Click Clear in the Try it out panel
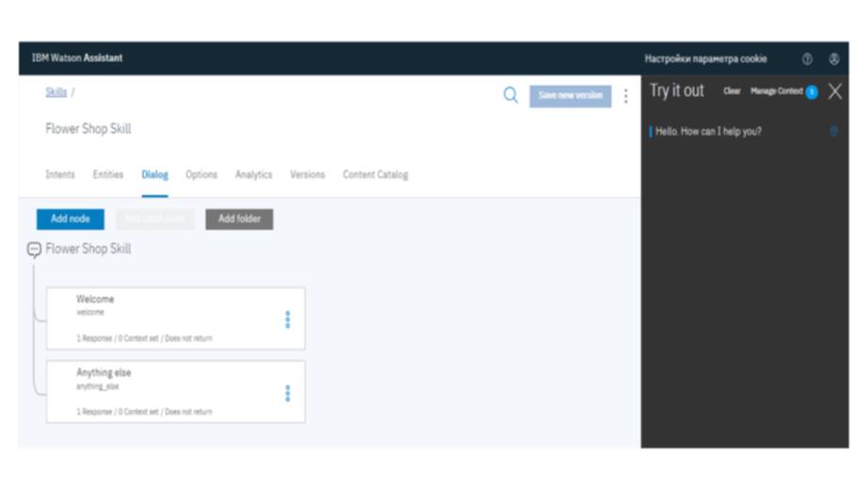The image size is (868, 489). [x=731, y=91]
